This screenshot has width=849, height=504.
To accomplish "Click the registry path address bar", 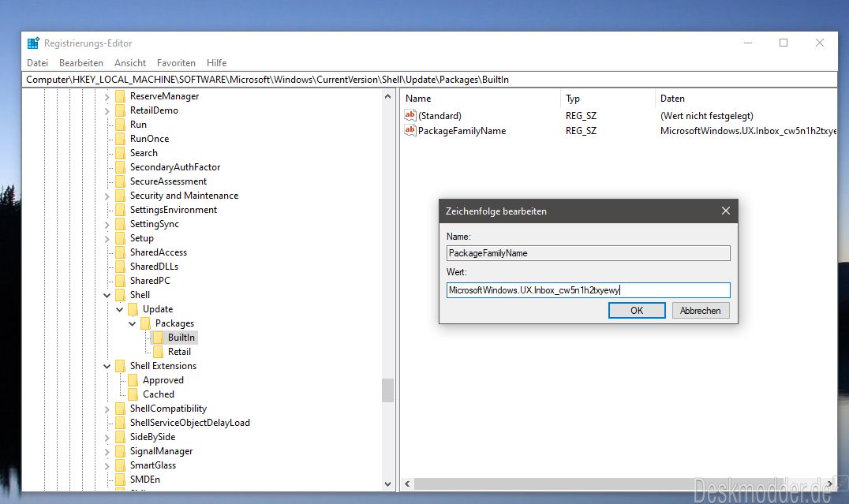I will tap(431, 80).
